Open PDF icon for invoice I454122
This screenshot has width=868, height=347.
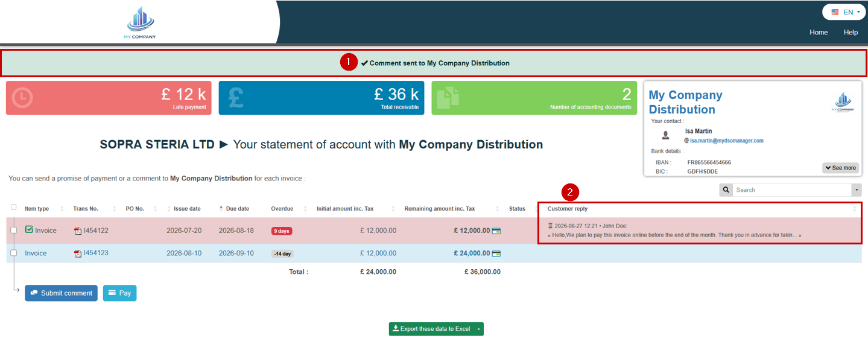pos(77,231)
